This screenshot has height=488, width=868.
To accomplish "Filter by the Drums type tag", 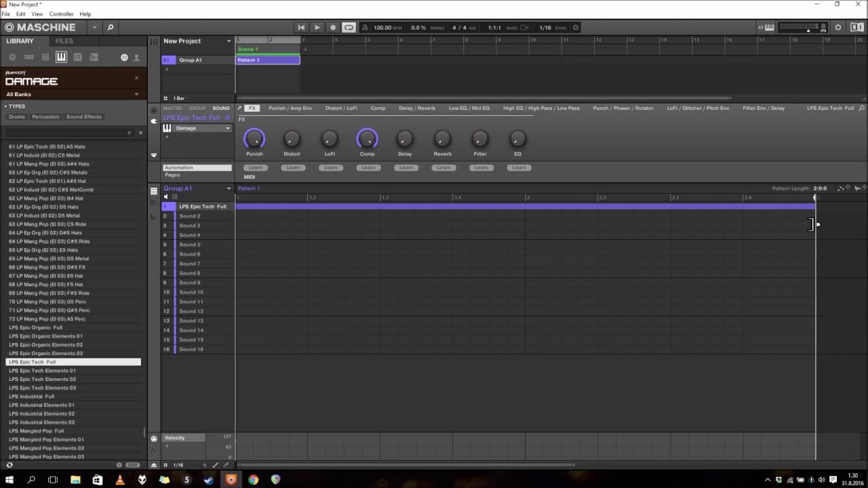I will 17,117.
